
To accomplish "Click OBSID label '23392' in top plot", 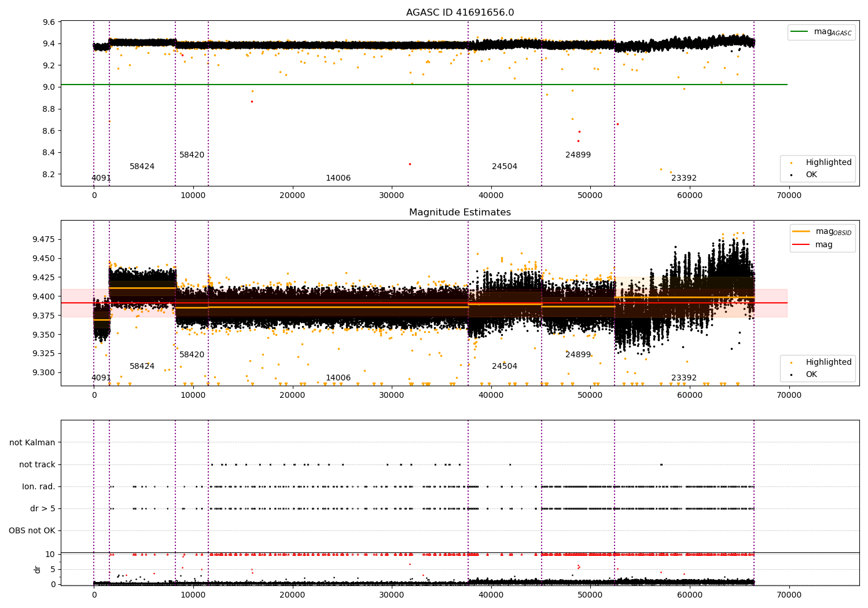I will point(684,178).
